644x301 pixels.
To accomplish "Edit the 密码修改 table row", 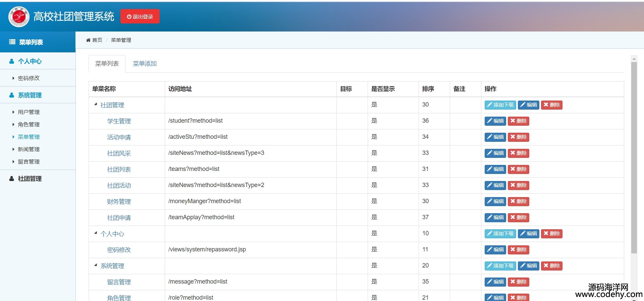I will [495, 250].
